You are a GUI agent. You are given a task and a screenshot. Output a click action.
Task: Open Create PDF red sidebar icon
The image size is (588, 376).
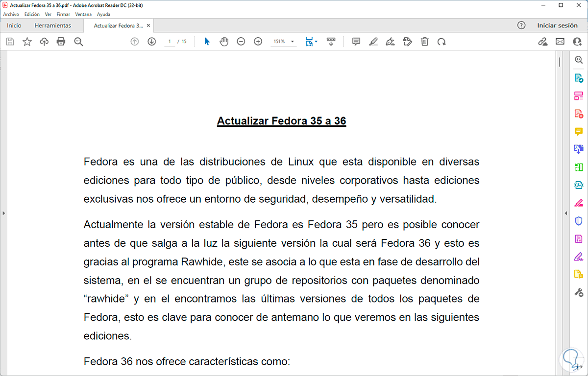(x=579, y=114)
